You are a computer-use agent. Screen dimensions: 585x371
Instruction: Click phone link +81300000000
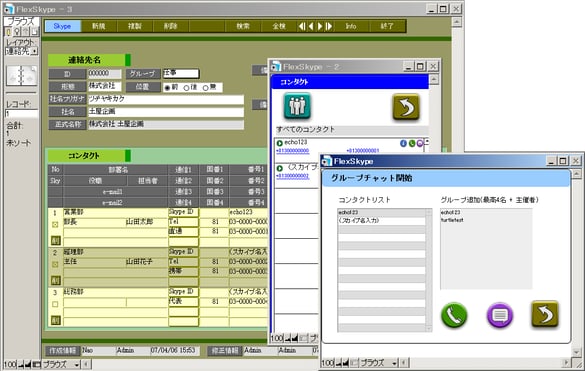click(292, 151)
